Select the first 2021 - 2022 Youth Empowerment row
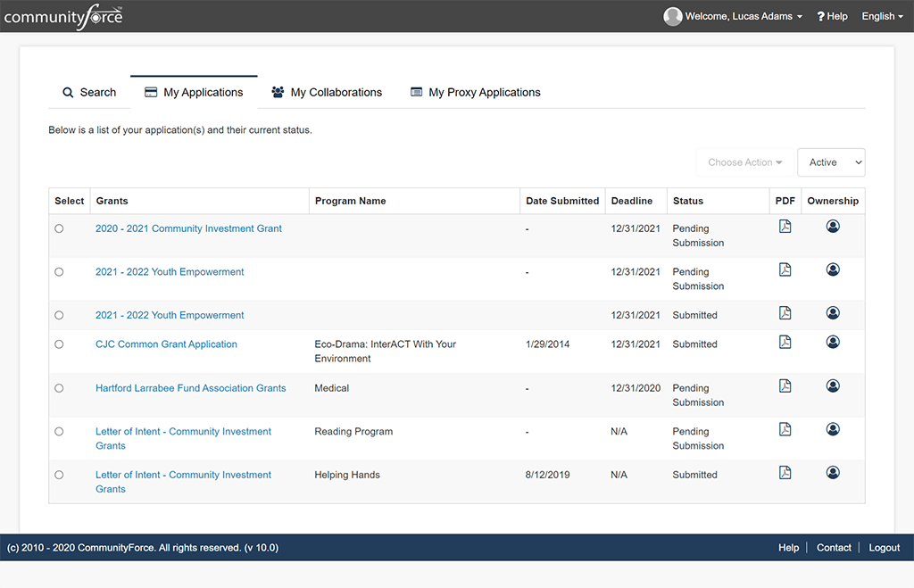914x588 pixels. [59, 271]
